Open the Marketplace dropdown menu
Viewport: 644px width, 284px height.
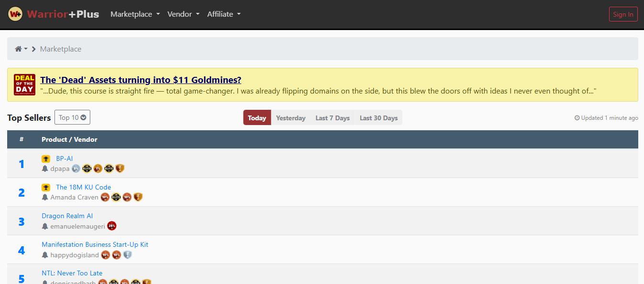point(135,14)
